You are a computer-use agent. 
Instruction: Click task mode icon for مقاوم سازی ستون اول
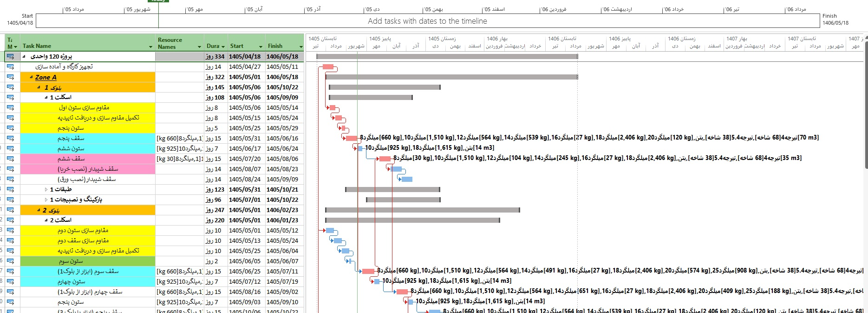(10, 107)
